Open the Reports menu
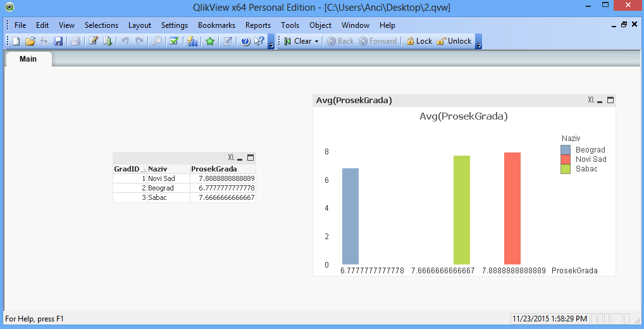Image resolution: width=644 pixels, height=329 pixels. 258,25
